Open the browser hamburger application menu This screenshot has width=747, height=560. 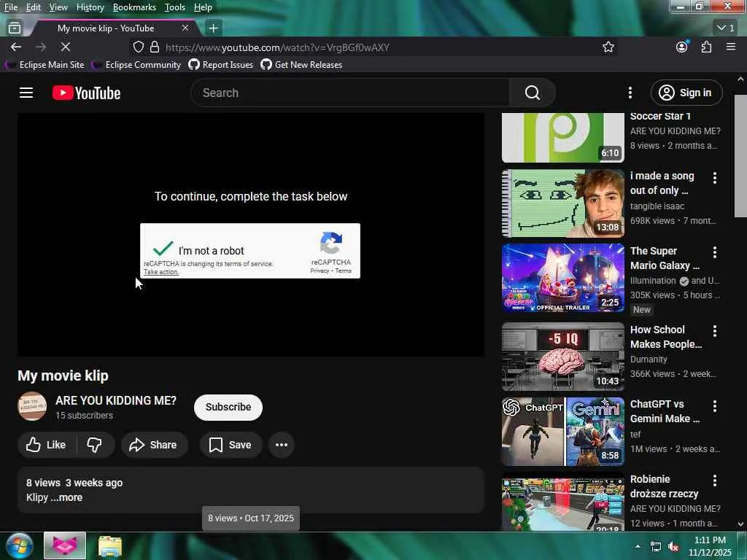[731, 47]
